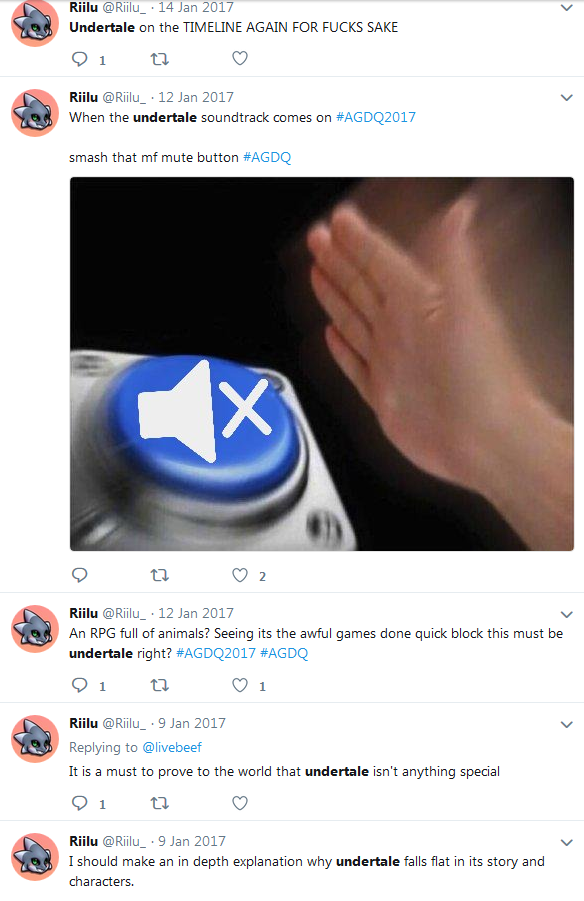The width and height of the screenshot is (584, 901).
Task: Expand options for the RPG animals tweet
Action: 567,614
